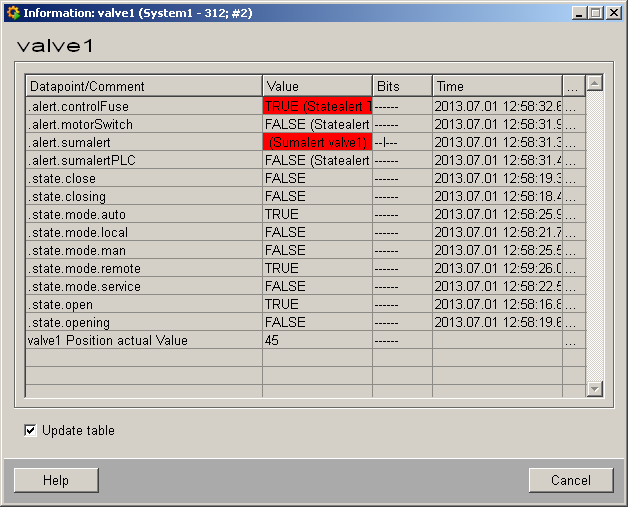Screen dimensions: 628x507
Task: Click FALSE (Statealert value of .alert.motorSwitch
Action: [318, 125]
